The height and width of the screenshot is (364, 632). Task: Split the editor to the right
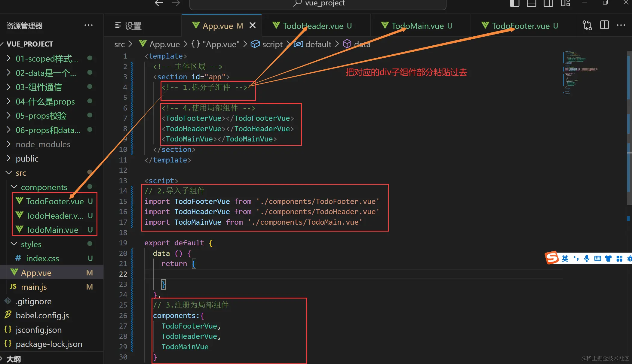click(604, 25)
